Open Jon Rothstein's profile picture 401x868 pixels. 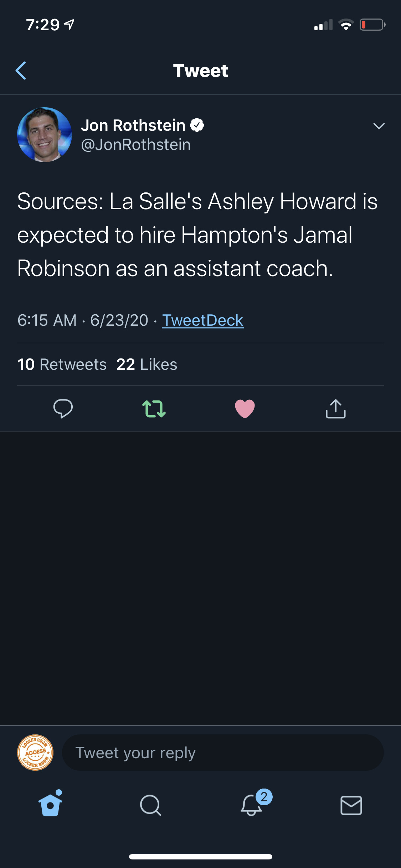(45, 135)
